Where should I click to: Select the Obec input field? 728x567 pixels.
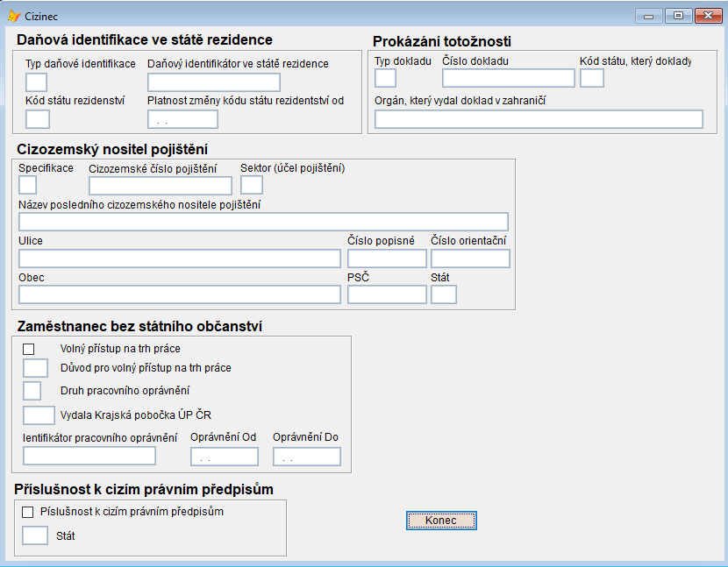coord(180,294)
